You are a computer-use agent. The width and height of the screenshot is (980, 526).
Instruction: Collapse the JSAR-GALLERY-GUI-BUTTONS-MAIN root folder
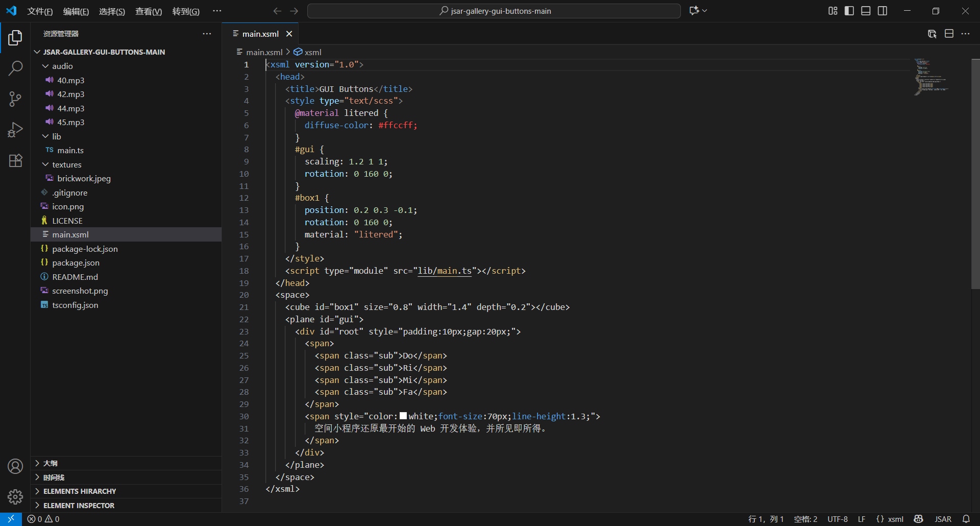click(37, 52)
